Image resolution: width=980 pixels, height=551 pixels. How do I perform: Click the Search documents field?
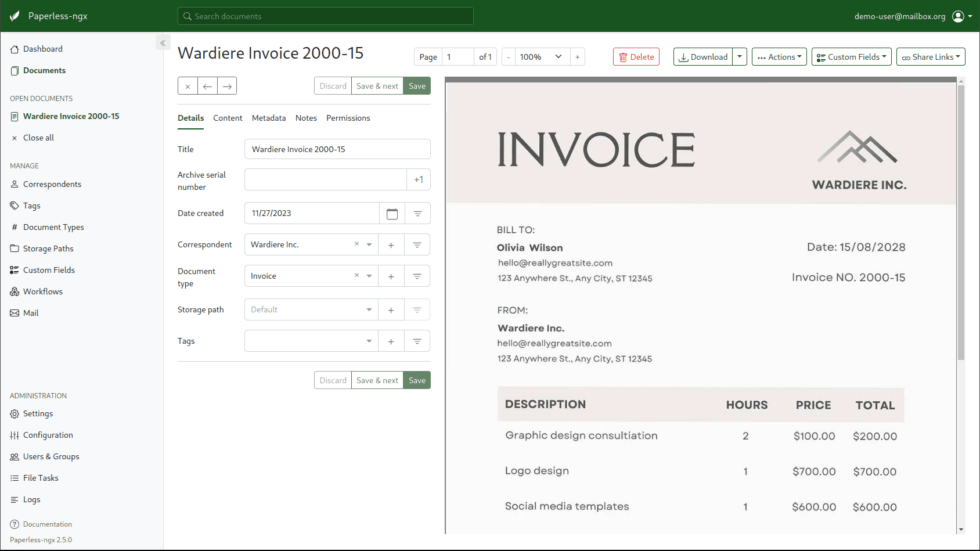point(325,16)
